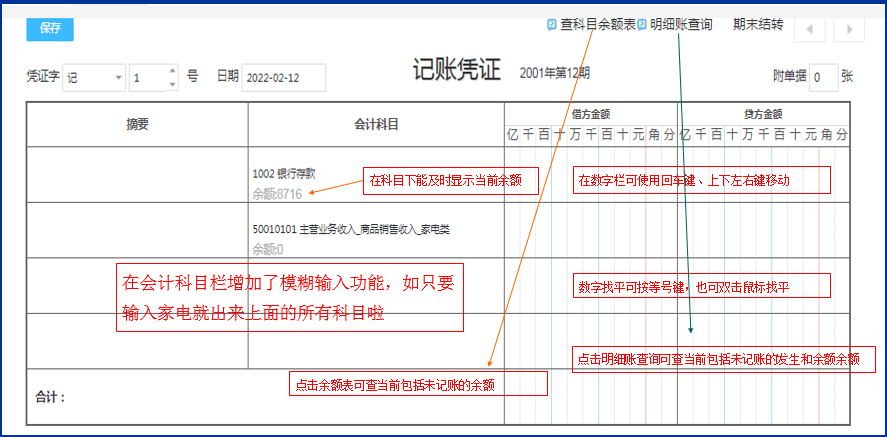Select the 期末结转 menu item

pyautogui.click(x=758, y=25)
